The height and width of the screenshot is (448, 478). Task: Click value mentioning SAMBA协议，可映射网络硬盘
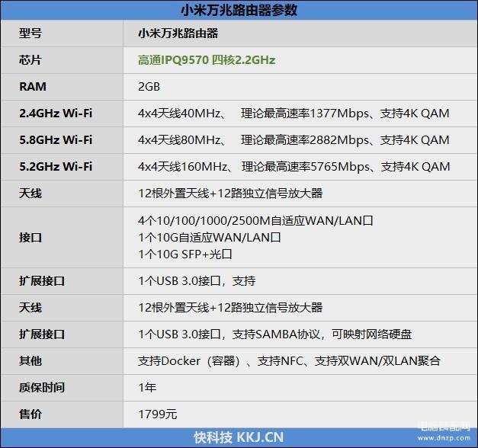(274, 334)
